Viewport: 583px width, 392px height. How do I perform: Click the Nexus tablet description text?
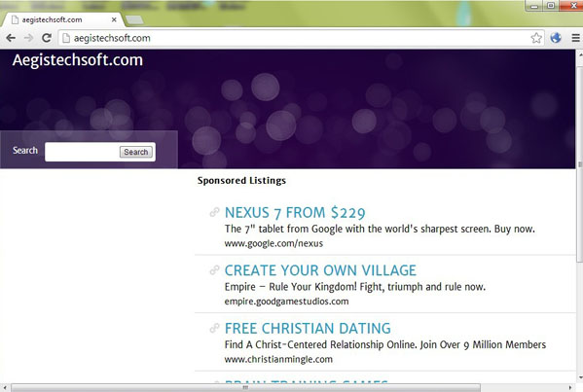tap(380, 229)
